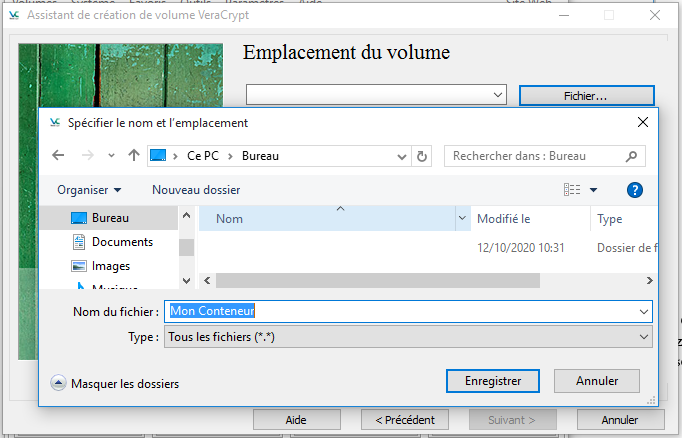Image resolution: width=682 pixels, height=438 pixels.
Task: Collapse folders with 'Masquer les dossiers'
Action: [x=114, y=384]
